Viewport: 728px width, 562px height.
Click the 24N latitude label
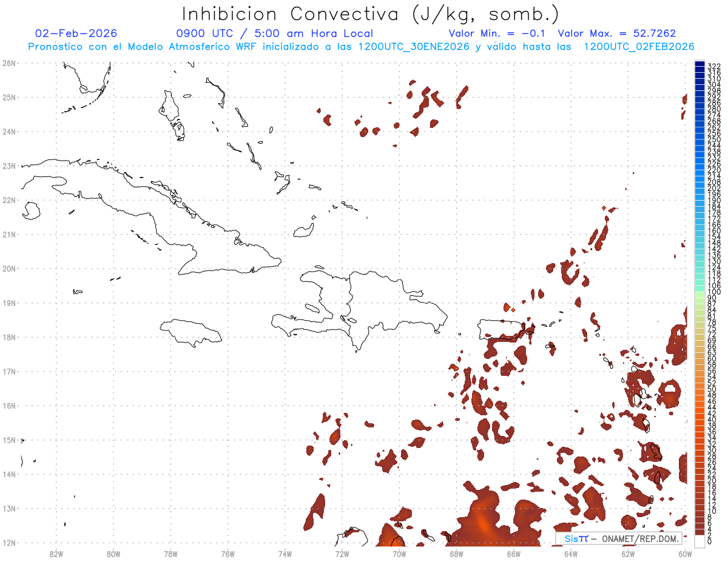point(10,132)
